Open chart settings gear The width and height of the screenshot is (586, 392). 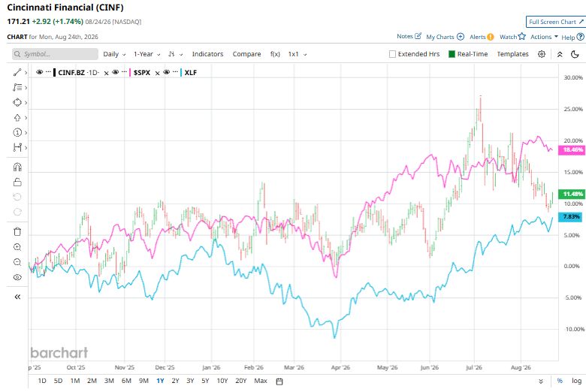[x=542, y=54]
